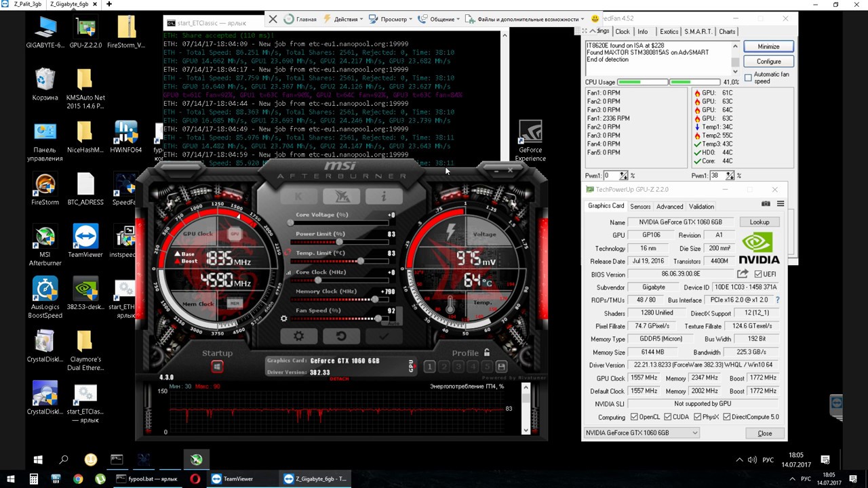868x488 pixels.
Task: Adjust the Memory Clock slider handle
Action: click(376, 299)
